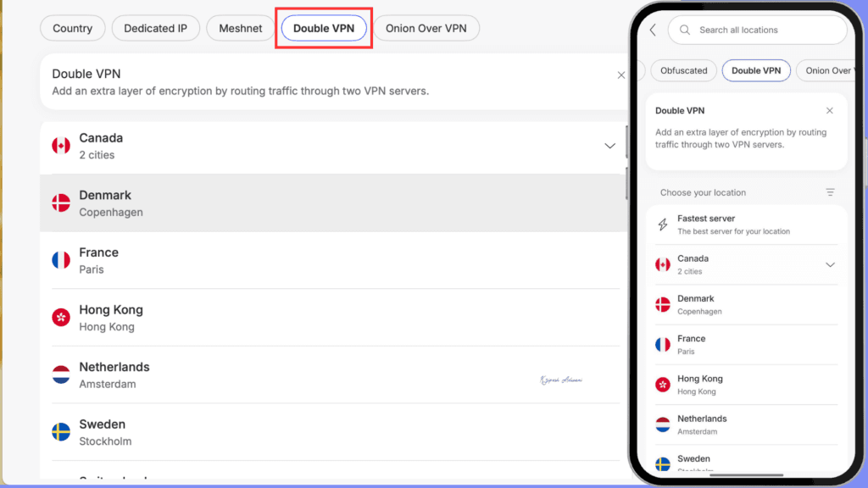Select Canada in the desktop list

(x=332, y=146)
